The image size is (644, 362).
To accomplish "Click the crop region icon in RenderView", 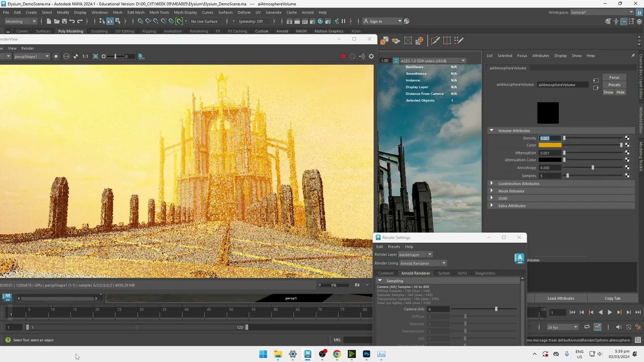I will pos(95,56).
